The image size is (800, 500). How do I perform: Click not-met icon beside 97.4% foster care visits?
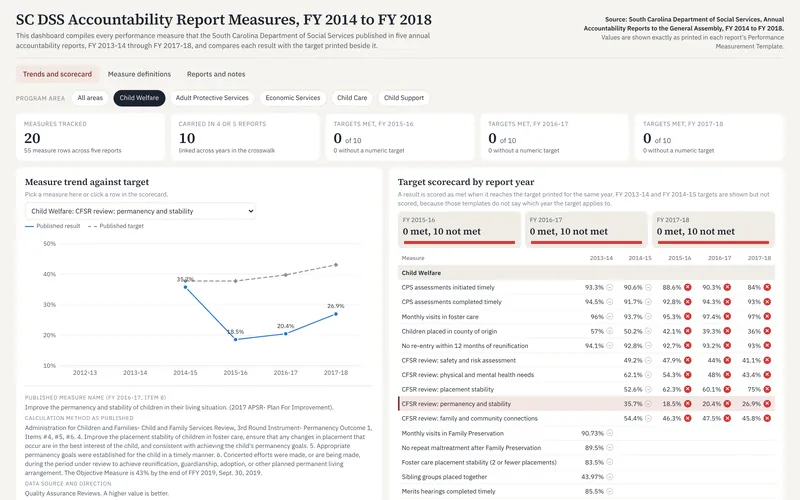tap(728, 316)
